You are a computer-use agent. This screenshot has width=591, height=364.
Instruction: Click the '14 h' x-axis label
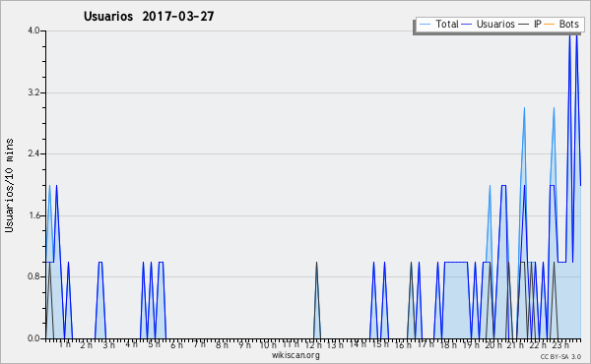coord(358,344)
